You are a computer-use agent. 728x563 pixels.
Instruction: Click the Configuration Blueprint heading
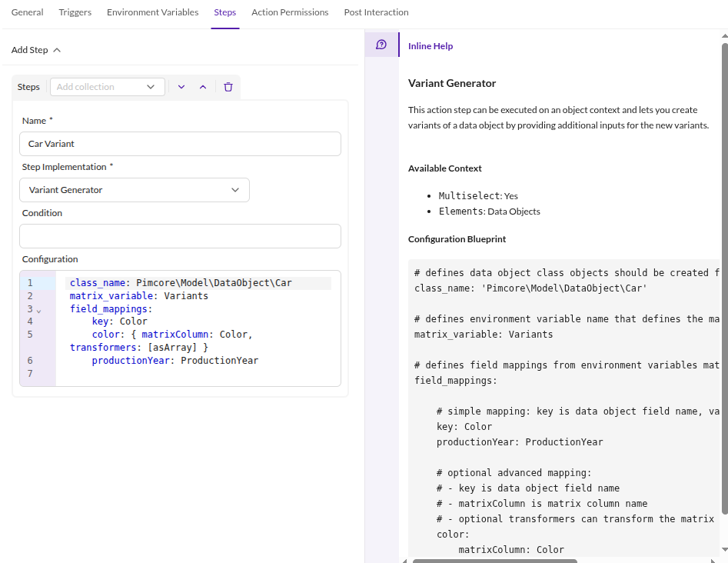[457, 238]
